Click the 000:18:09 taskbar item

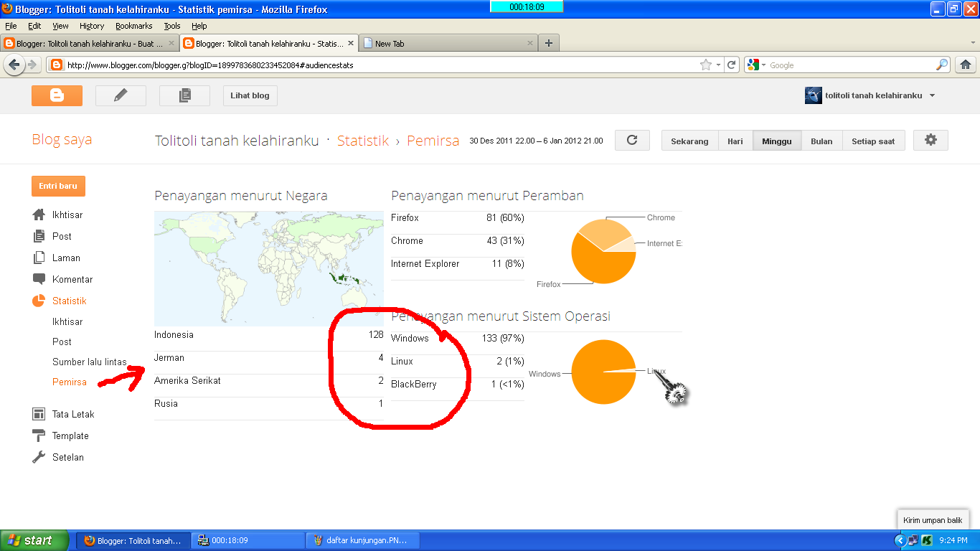pos(248,540)
